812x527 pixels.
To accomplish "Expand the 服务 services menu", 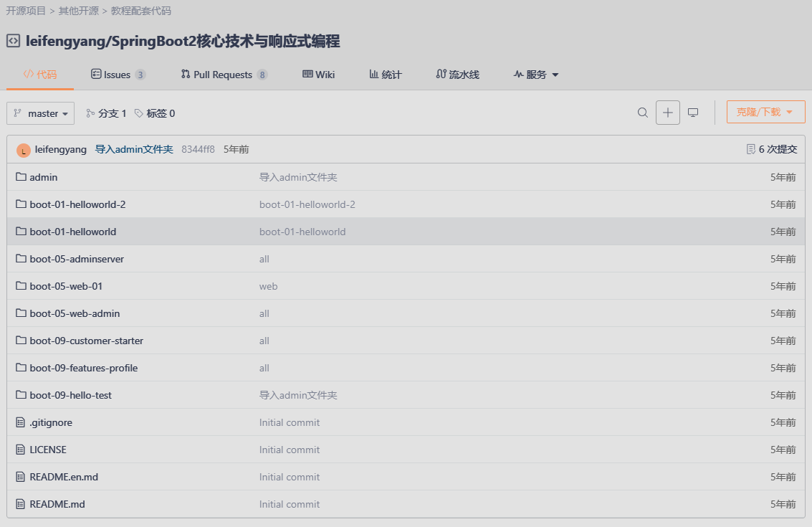I will pos(536,75).
